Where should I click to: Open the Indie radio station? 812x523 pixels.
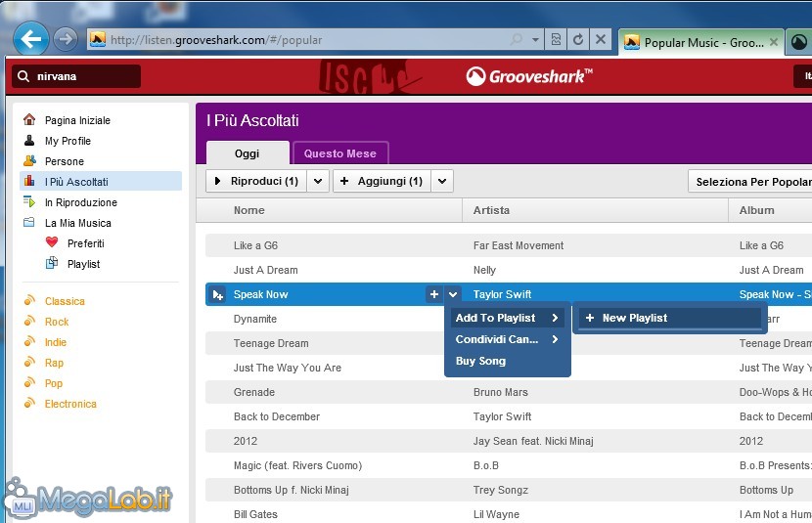tap(56, 342)
